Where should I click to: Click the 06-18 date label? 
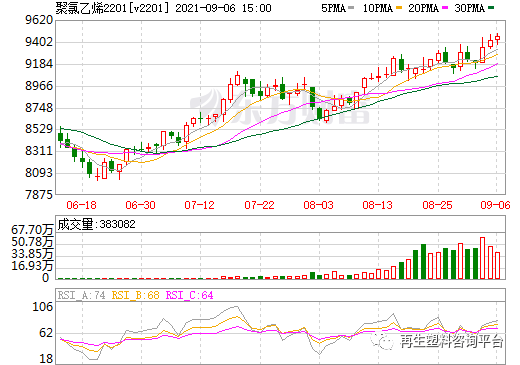click(81, 205)
